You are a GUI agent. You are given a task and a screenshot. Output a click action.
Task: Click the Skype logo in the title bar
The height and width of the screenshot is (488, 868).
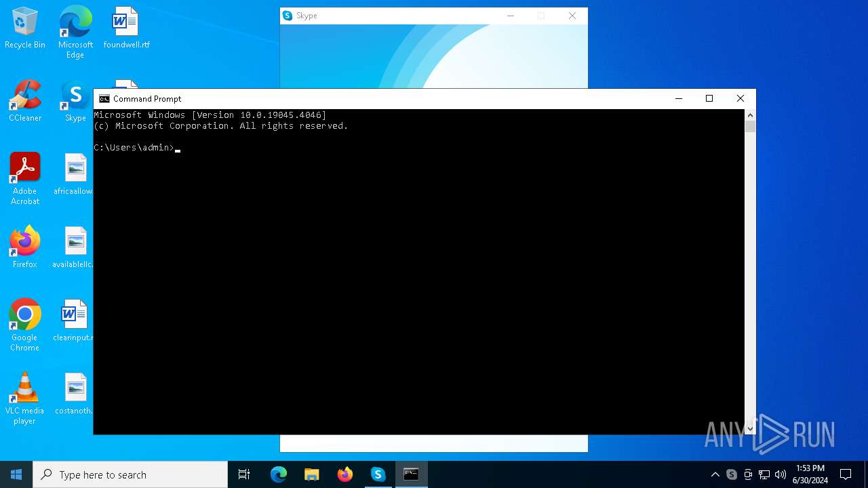pyautogui.click(x=288, y=16)
